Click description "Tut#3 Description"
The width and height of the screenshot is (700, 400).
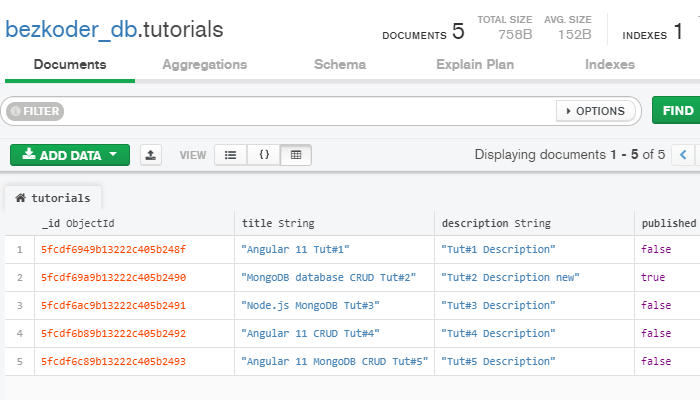coord(498,306)
